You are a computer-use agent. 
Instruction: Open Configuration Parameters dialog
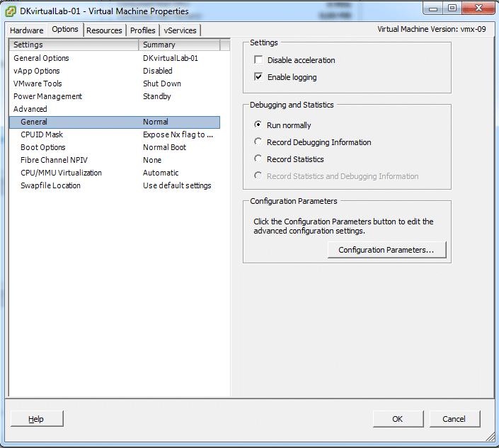tap(386, 250)
